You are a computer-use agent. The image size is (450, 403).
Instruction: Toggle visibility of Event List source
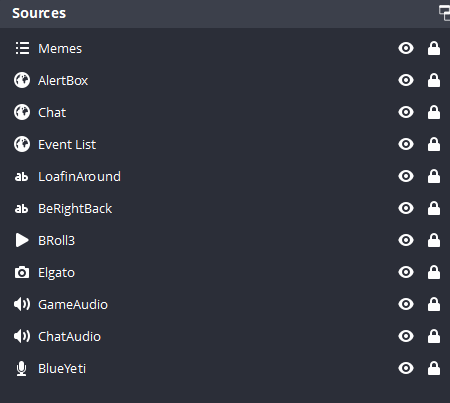pyautogui.click(x=406, y=144)
